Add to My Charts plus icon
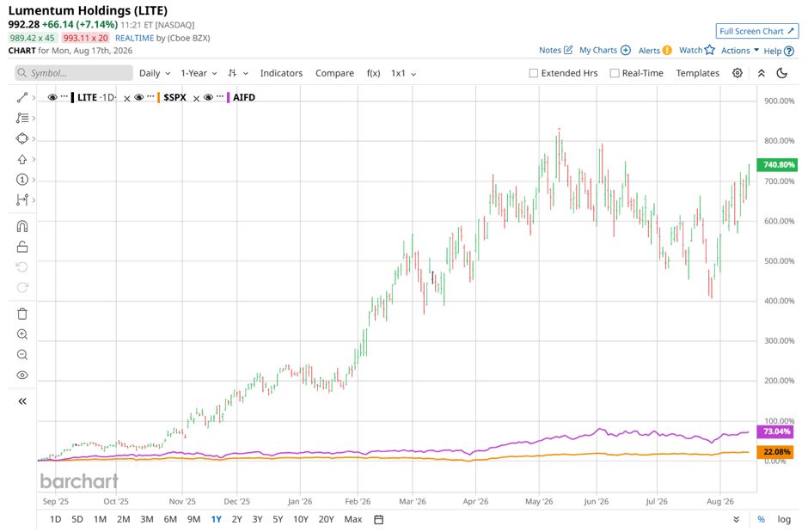The width and height of the screenshot is (808, 532). (626, 50)
